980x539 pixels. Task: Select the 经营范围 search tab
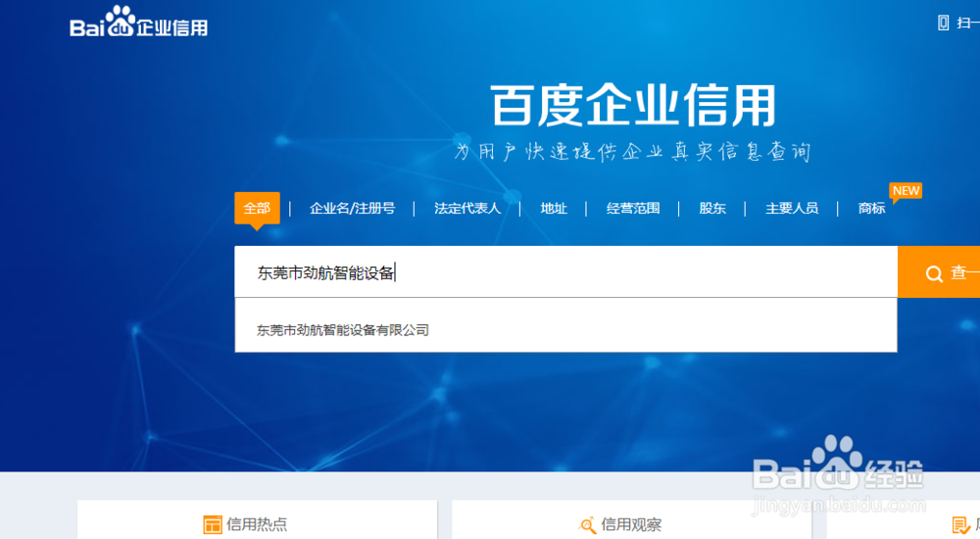pyautogui.click(x=633, y=208)
